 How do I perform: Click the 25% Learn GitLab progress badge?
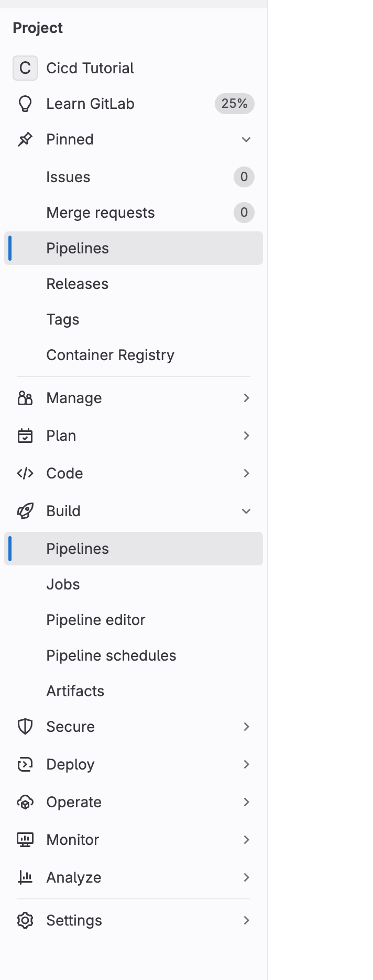click(234, 103)
